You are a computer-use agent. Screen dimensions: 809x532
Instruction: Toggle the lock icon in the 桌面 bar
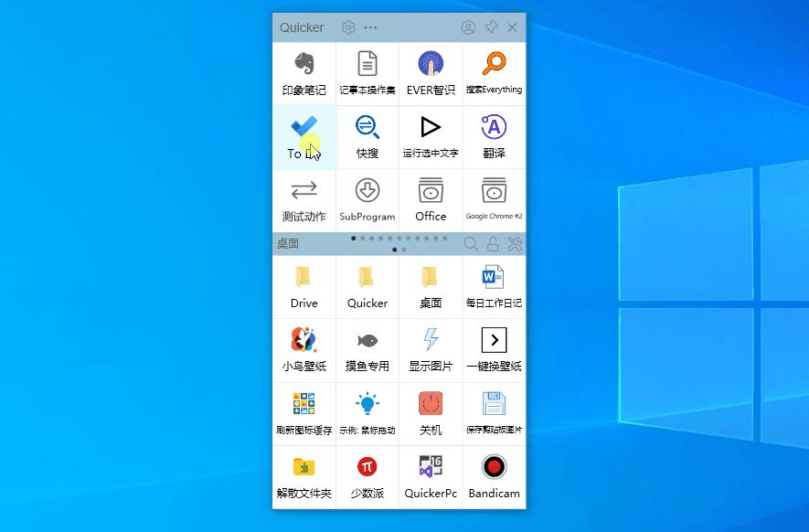coord(493,243)
